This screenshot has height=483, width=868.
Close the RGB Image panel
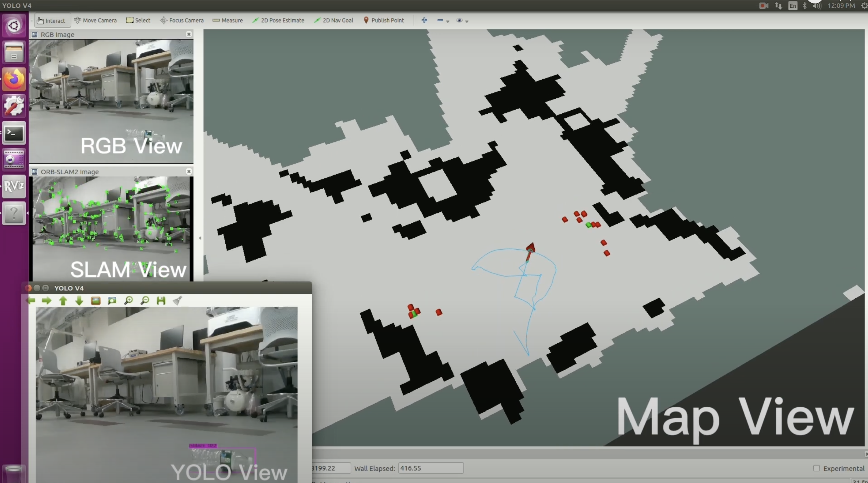pos(189,34)
